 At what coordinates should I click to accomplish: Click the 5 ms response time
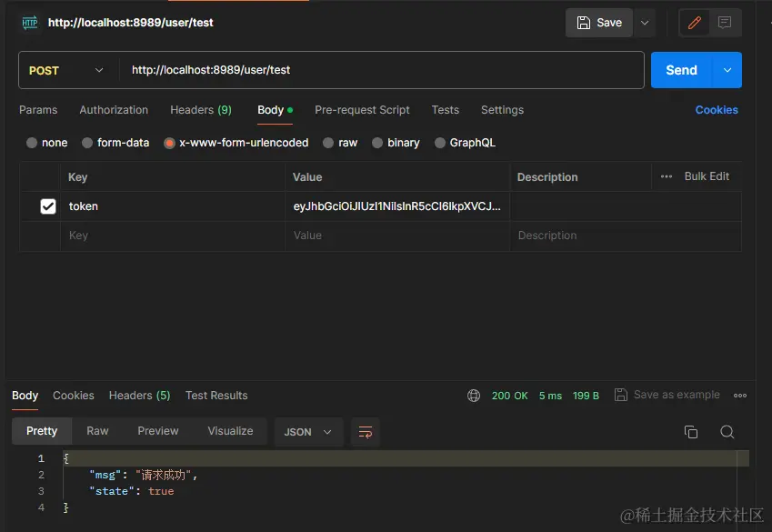point(550,396)
